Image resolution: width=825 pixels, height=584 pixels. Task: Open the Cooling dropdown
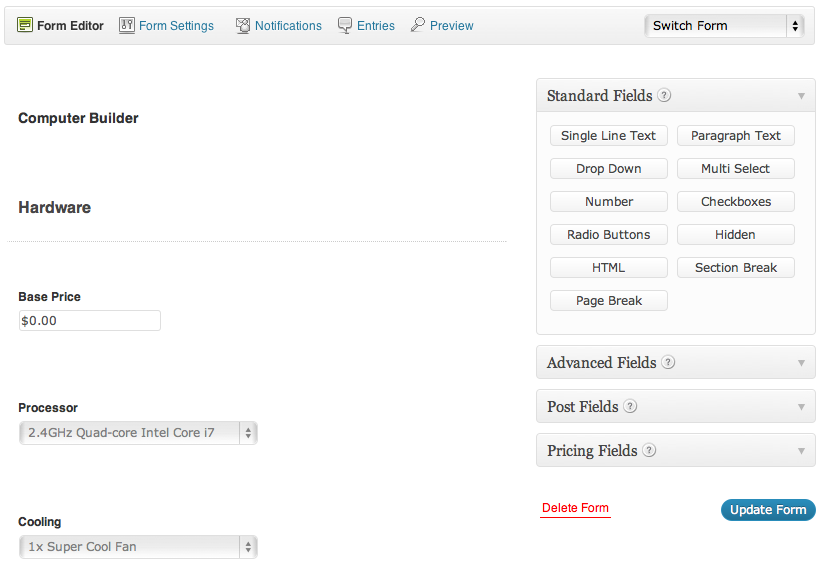click(138, 547)
